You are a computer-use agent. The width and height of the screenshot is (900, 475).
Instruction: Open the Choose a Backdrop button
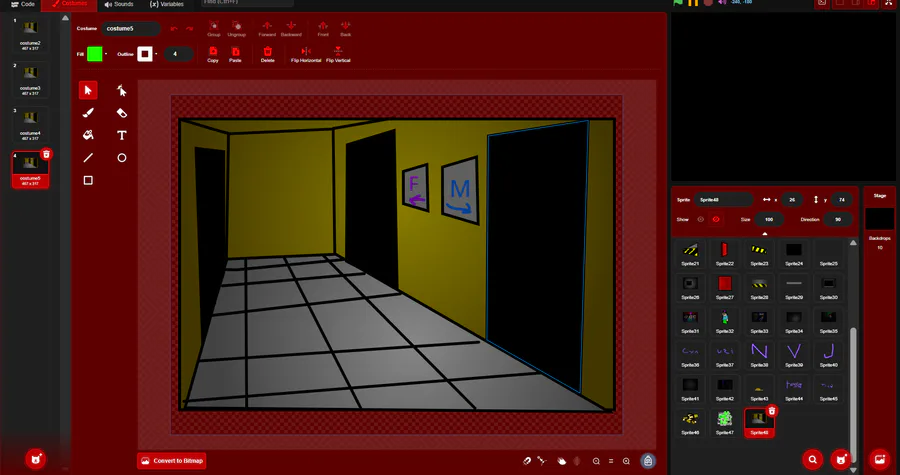[x=880, y=460]
